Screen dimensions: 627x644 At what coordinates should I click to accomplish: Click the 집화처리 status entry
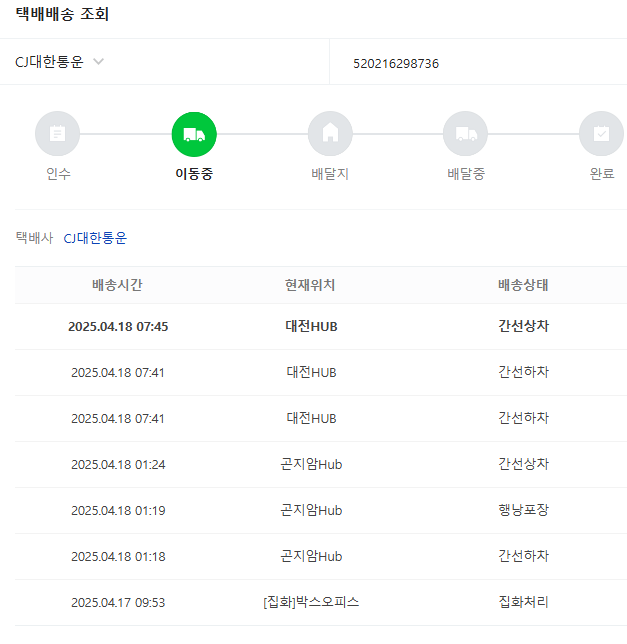(x=523, y=602)
